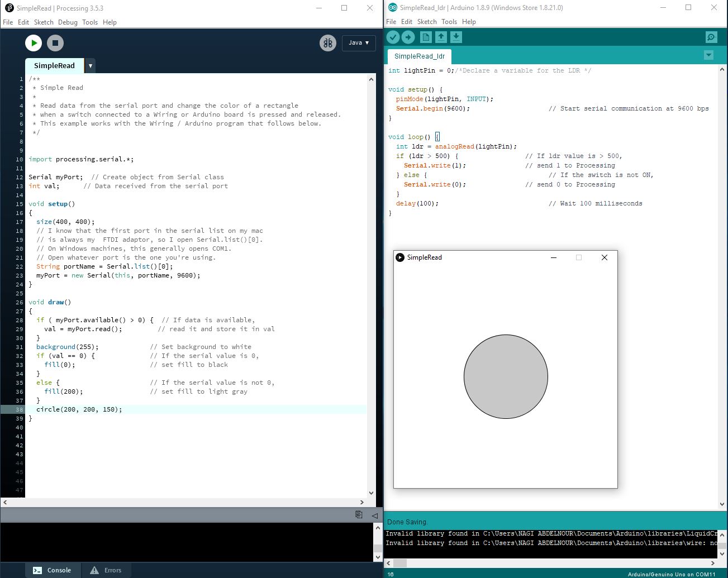Viewport: 728px width, 578px height.
Task: Open the Java mode dropdown in Processing
Action: (x=359, y=42)
